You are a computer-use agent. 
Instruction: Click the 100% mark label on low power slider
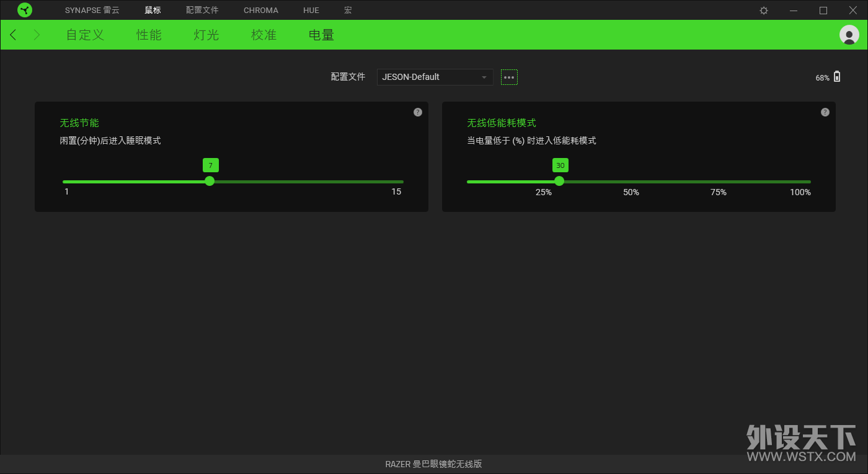point(800,192)
